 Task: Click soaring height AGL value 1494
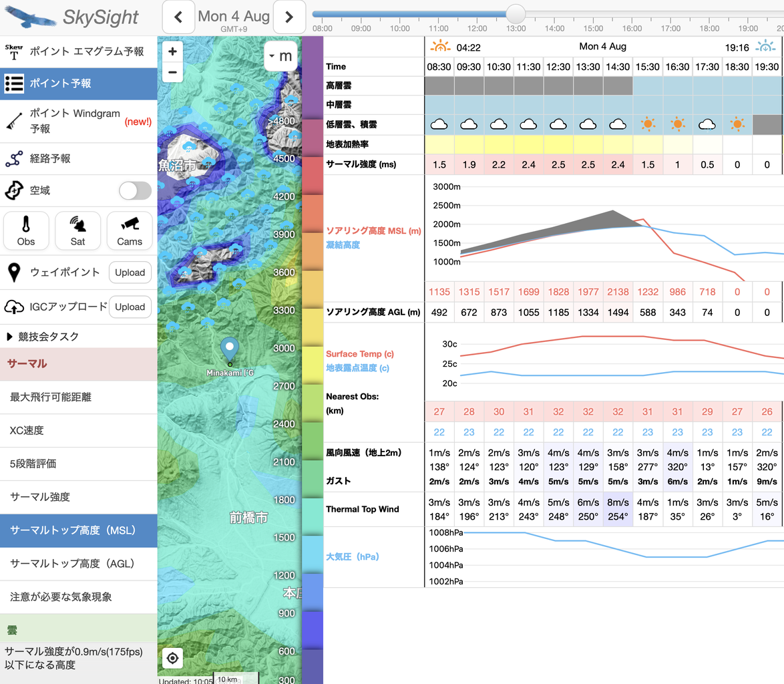click(618, 313)
